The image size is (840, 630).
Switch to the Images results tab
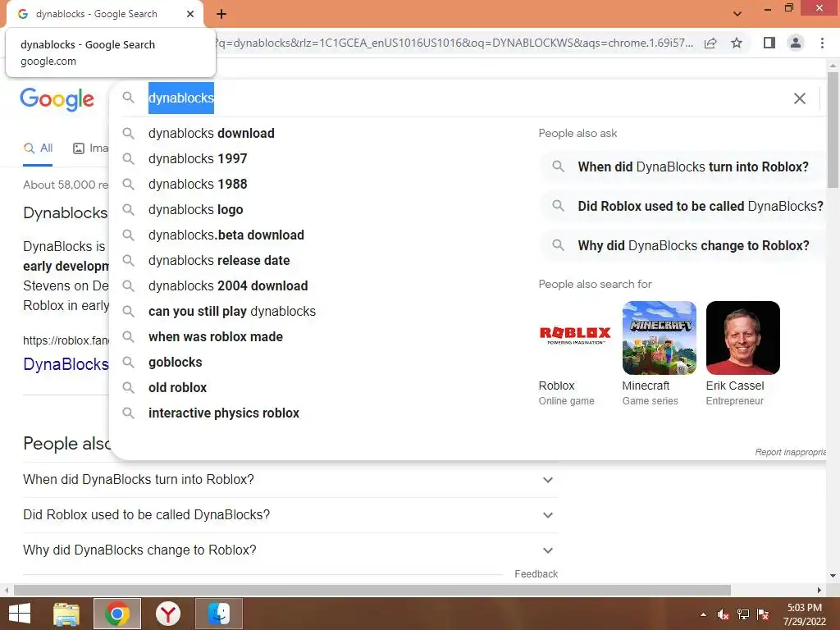point(90,148)
